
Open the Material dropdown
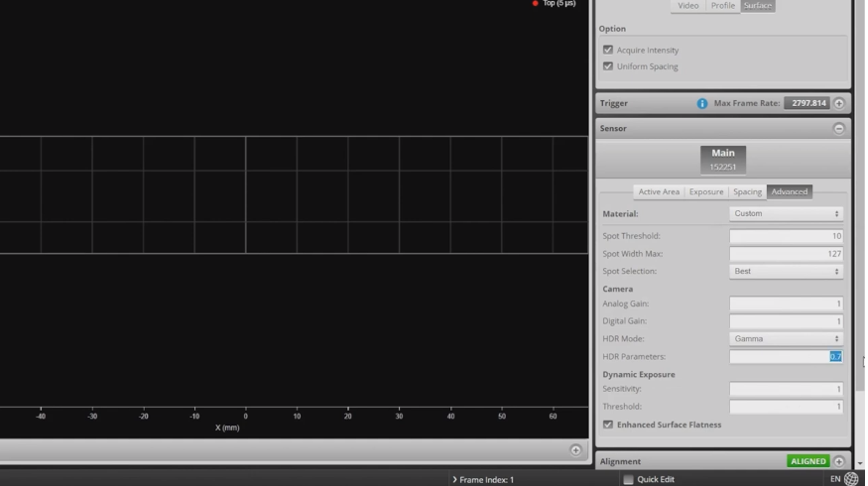tap(786, 213)
